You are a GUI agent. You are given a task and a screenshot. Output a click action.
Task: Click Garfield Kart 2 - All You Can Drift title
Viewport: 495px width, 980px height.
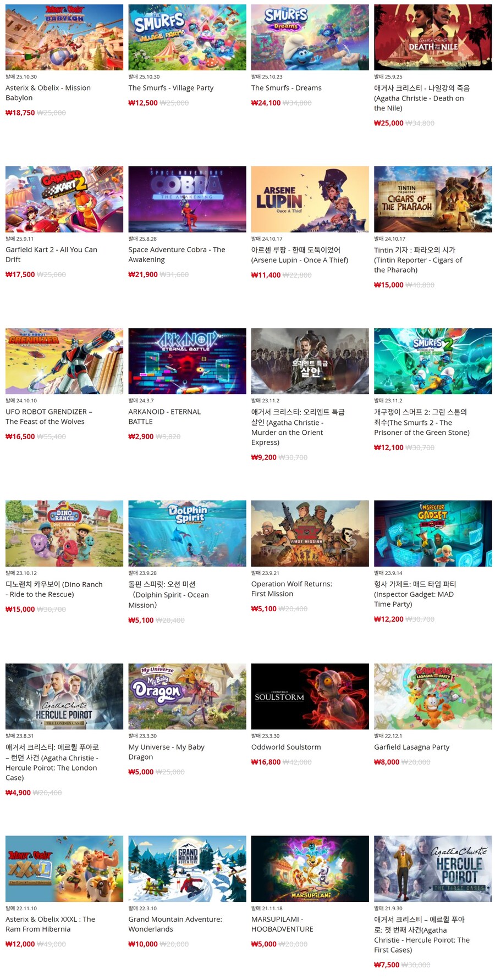click(51, 254)
